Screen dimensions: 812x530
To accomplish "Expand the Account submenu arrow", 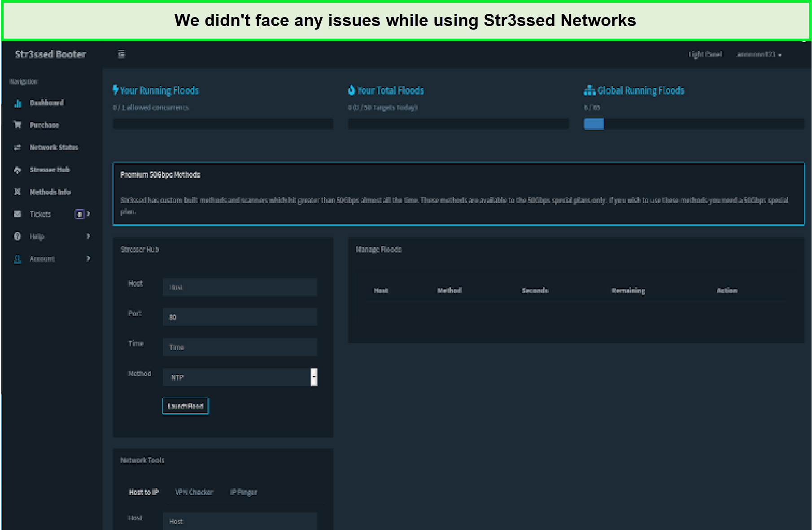I will pos(88,259).
